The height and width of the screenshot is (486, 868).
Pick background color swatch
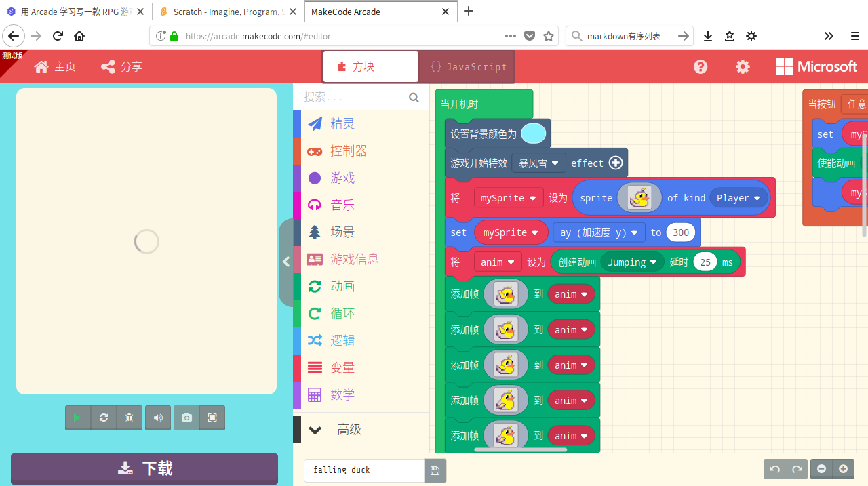click(534, 134)
